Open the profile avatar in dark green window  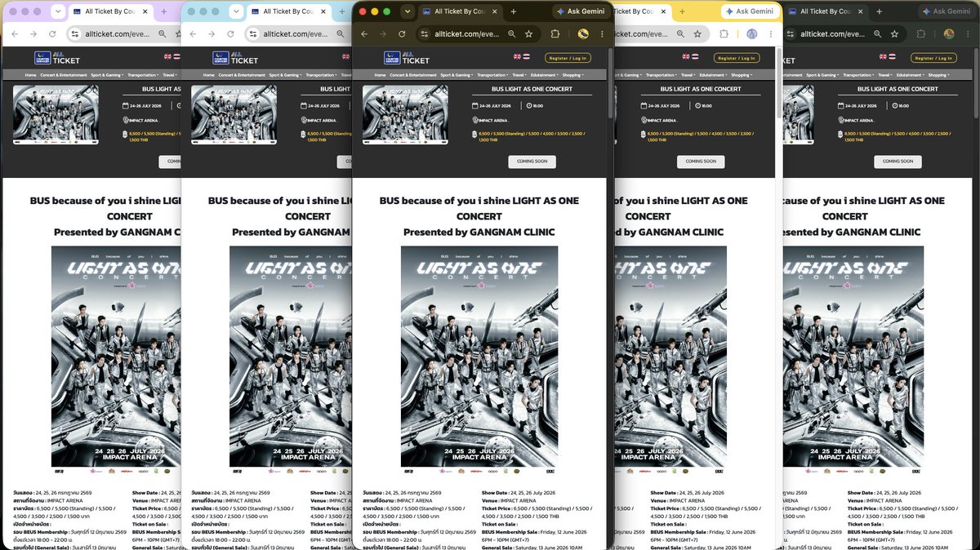point(949,34)
